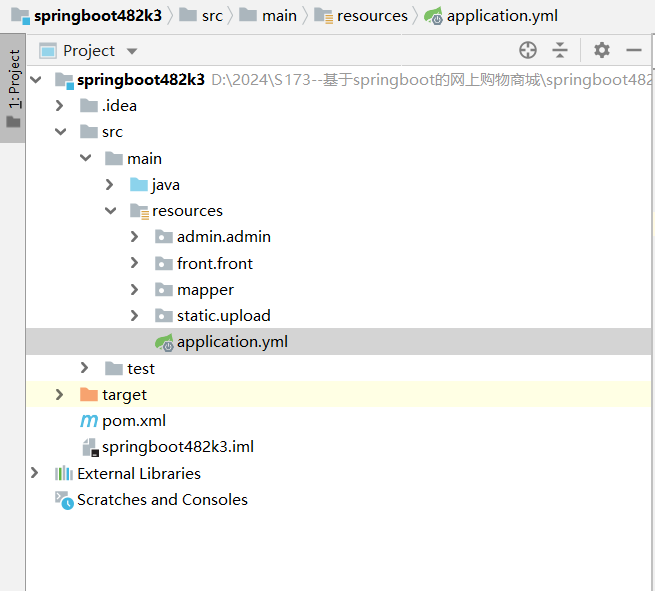Image resolution: width=655 pixels, height=591 pixels.
Task: Click the Locate/Select Opened File target icon
Action: 528,50
